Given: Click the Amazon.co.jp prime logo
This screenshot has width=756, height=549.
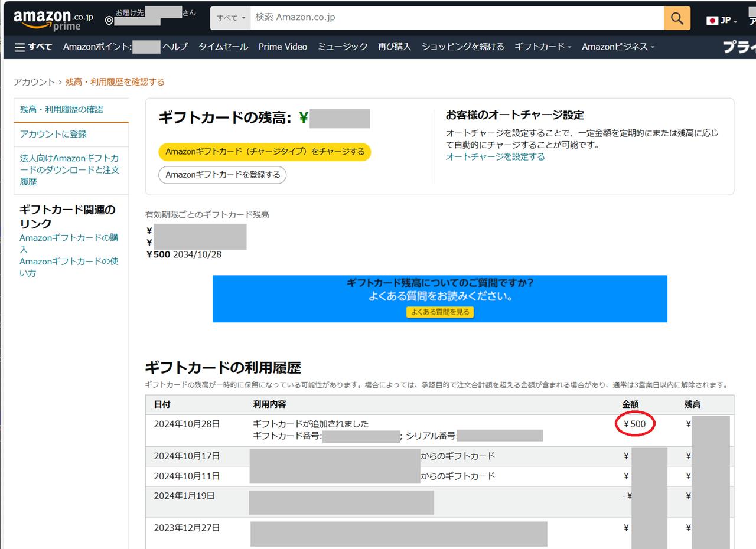Looking at the screenshot, I should point(53,19).
